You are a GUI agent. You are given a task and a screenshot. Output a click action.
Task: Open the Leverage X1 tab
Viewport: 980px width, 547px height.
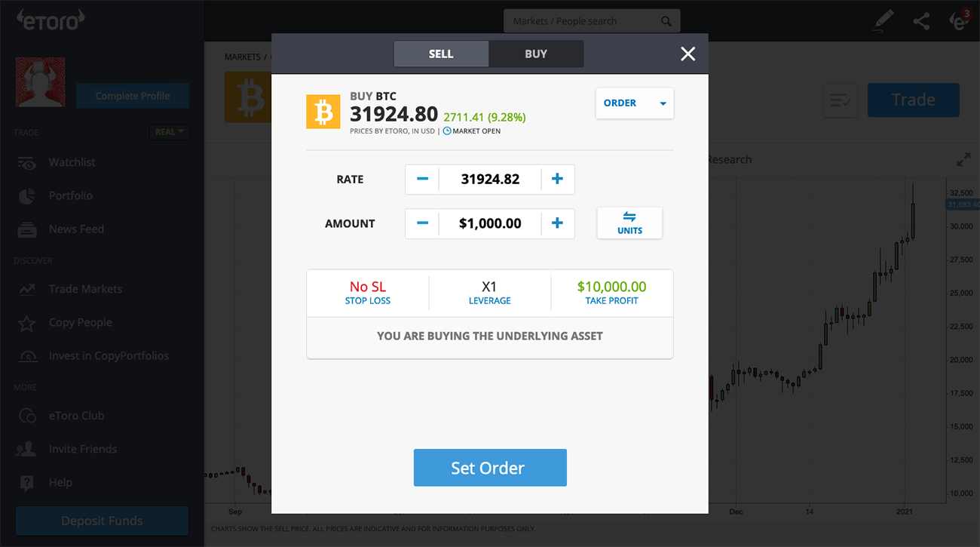tap(490, 293)
